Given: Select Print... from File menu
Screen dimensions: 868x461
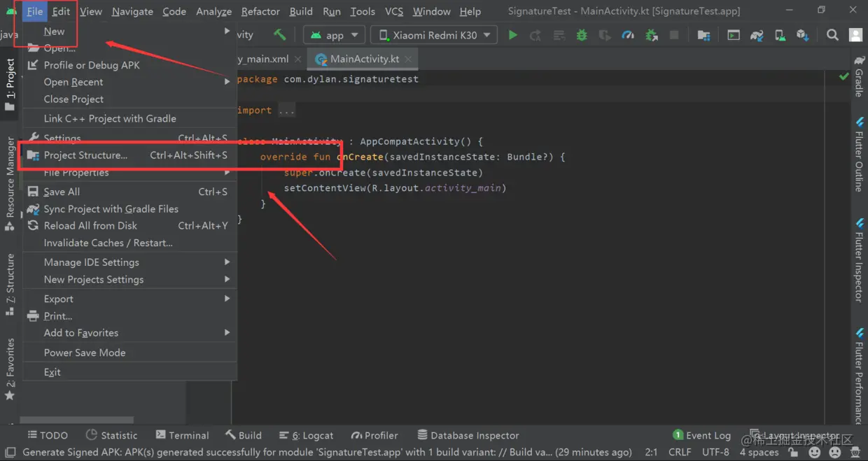Looking at the screenshot, I should click(129, 316).
